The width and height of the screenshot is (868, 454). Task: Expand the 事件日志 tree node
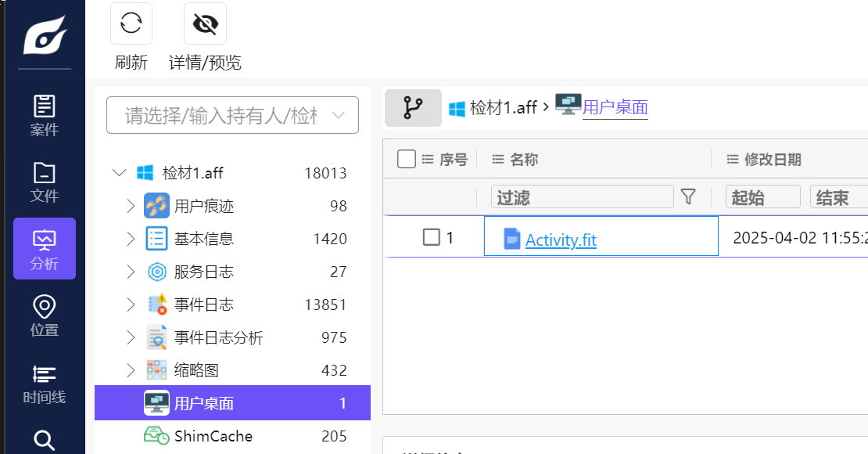pos(131,304)
